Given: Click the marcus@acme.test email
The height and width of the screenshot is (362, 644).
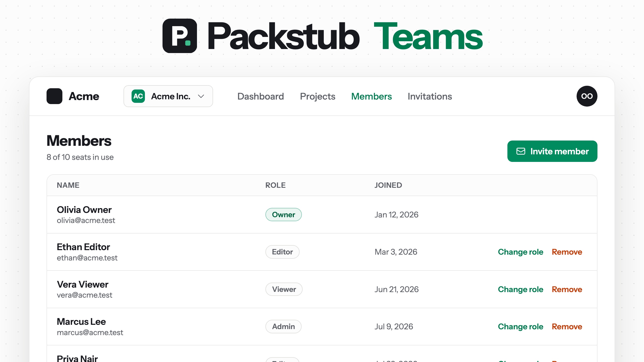Looking at the screenshot, I should (x=90, y=333).
